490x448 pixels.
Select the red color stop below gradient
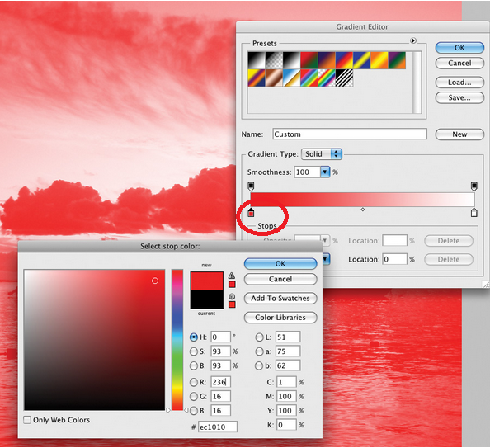pos(251,212)
